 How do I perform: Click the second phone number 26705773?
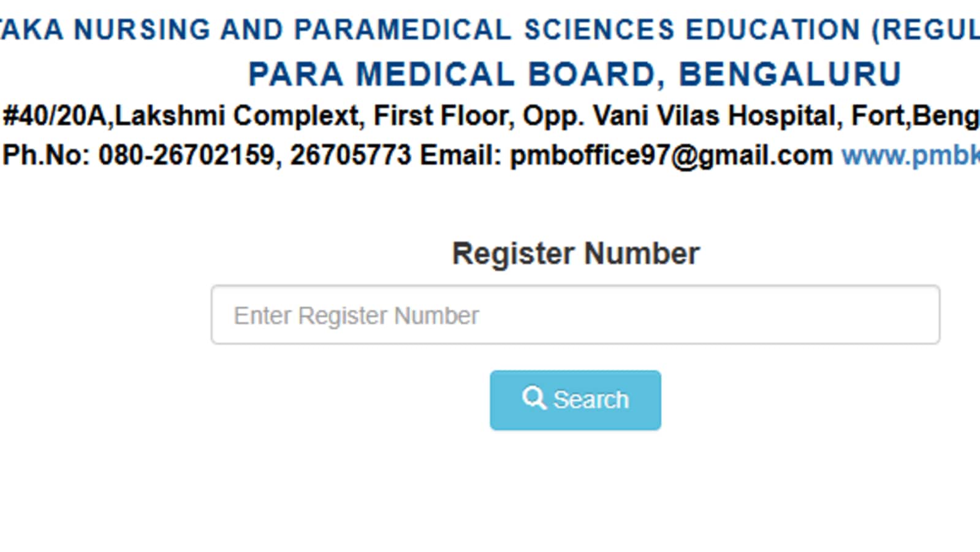pyautogui.click(x=351, y=155)
